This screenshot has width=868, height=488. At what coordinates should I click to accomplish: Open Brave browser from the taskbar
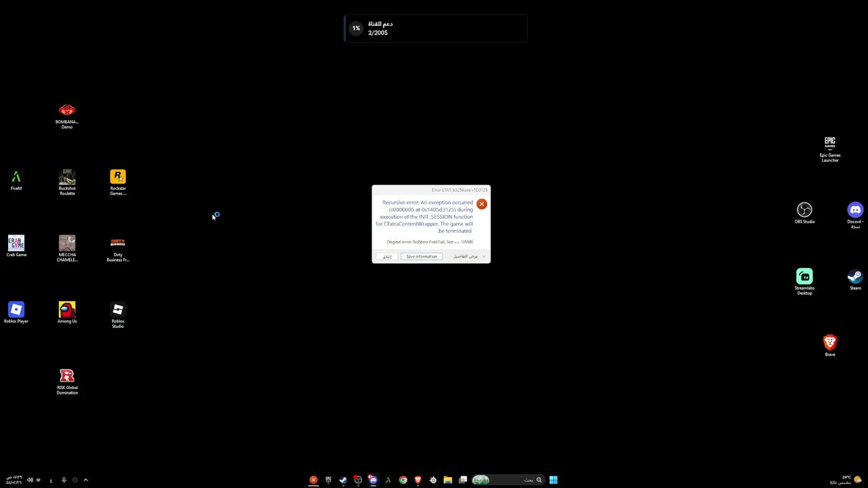418,480
